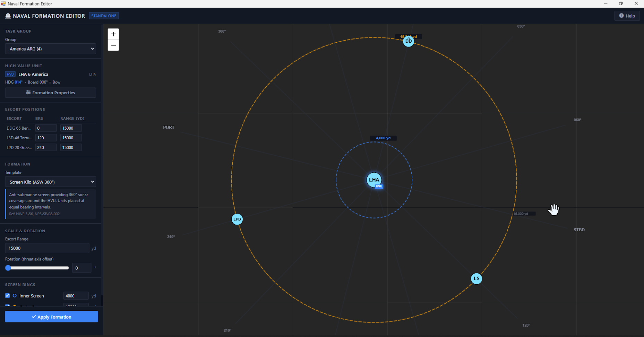Focus the Escort Range input field
Screen dimensions: 644x337
pyautogui.click(x=47, y=248)
